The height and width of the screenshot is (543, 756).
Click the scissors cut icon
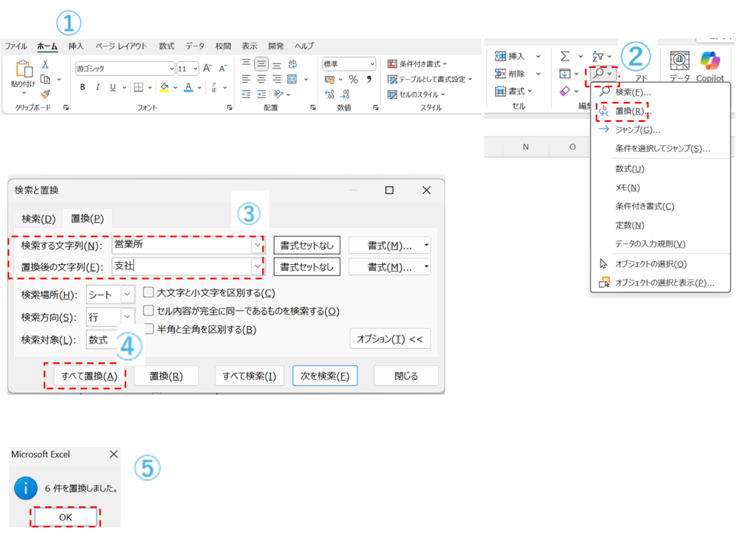pyautogui.click(x=45, y=65)
